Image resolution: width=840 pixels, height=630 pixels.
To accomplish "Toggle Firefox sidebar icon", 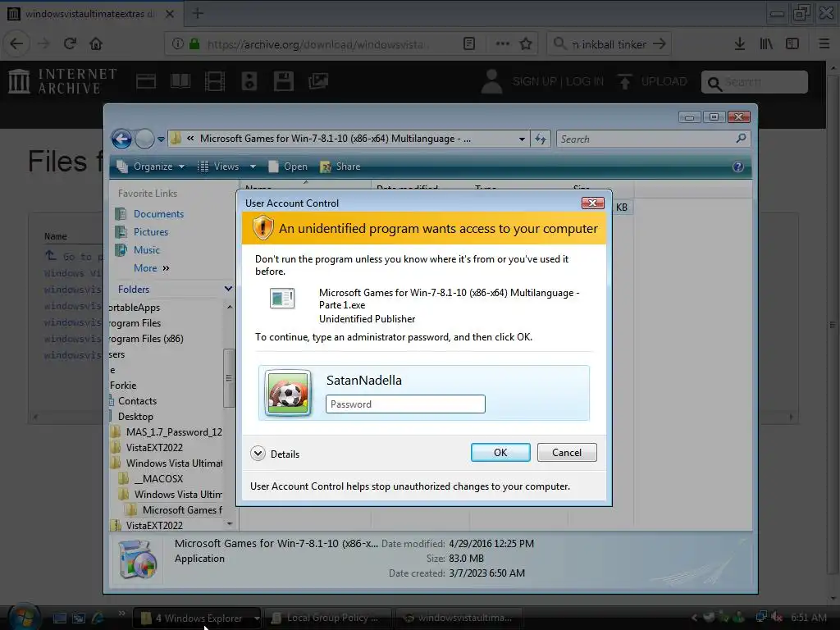I will click(x=792, y=44).
